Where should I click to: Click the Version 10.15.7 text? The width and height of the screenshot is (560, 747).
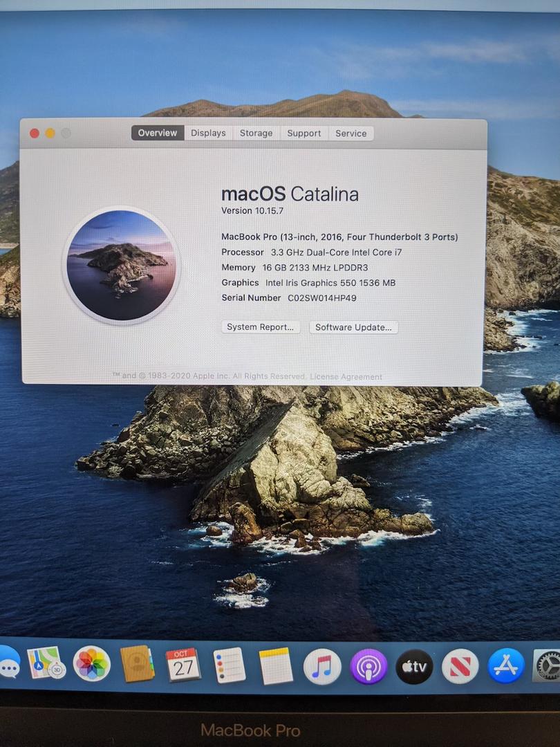point(252,210)
